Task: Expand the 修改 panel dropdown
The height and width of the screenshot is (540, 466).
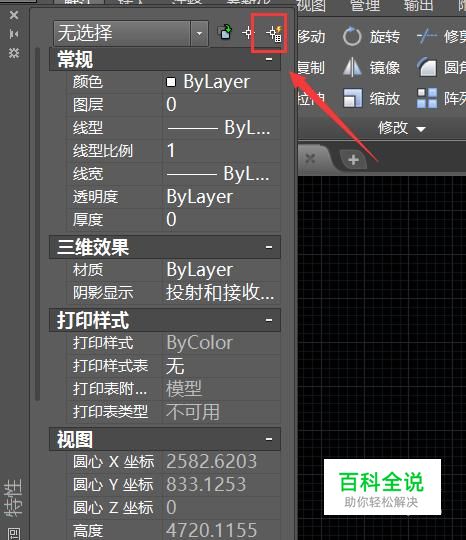Action: (421, 129)
